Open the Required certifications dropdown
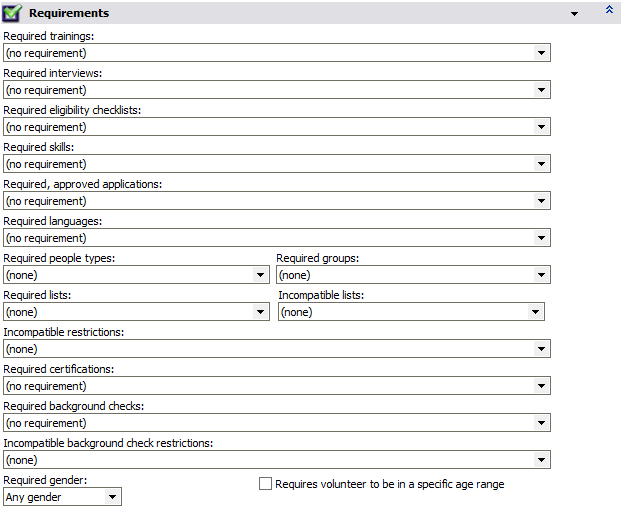This screenshot has width=623, height=512. click(541, 386)
